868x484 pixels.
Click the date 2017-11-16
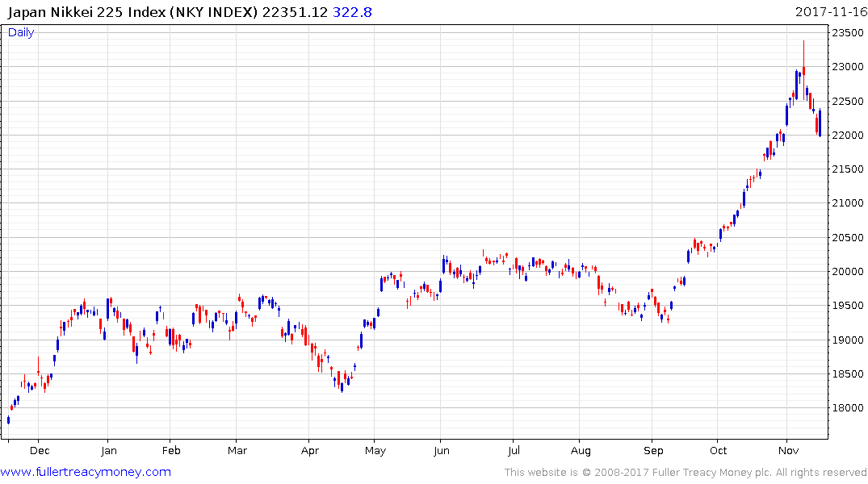[832, 12]
